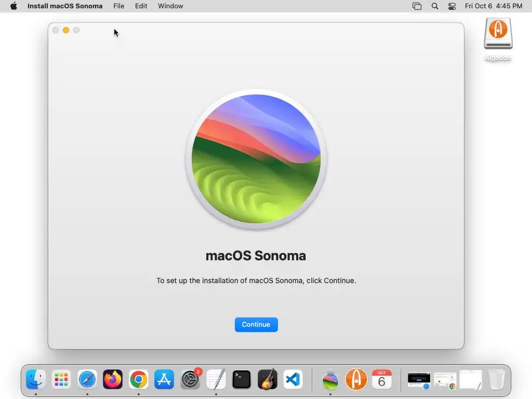Minimize the installer window with yellow button
This screenshot has width=532, height=399.
(x=66, y=30)
